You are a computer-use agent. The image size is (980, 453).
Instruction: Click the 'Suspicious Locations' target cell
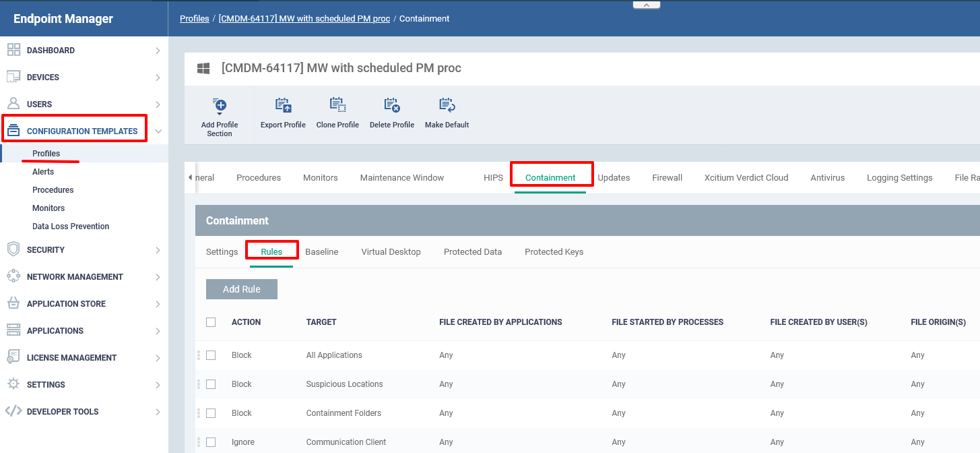point(344,384)
